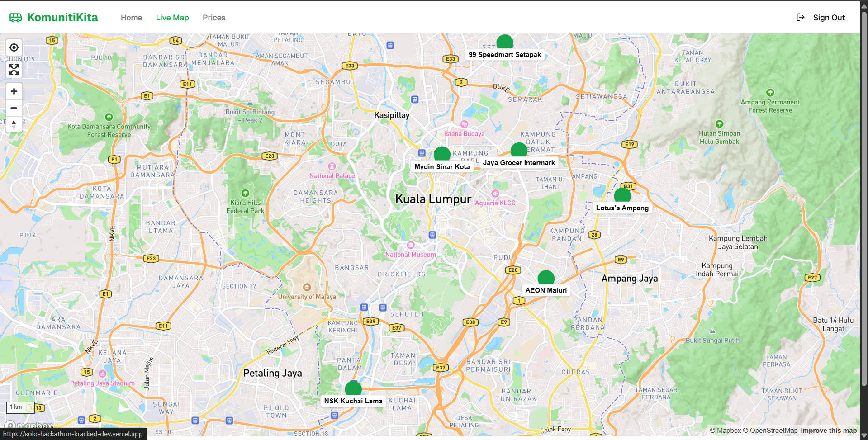
Task: Reset map bearing with compass icon
Action: pos(14,124)
